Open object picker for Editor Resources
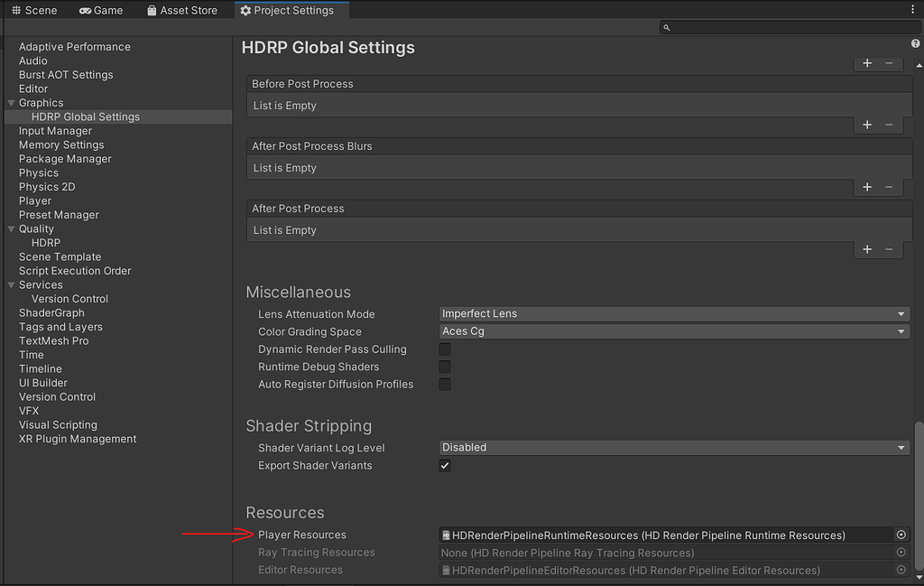Screen dimensions: 924x586 pos(901,570)
